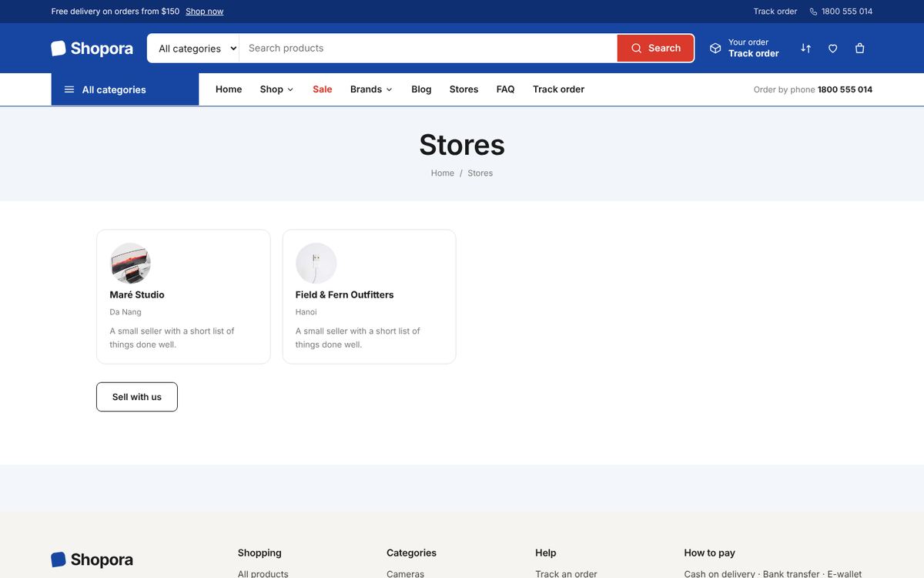Open the blue All categories menu
Image resolution: width=924 pixels, height=578 pixels.
[x=125, y=89]
